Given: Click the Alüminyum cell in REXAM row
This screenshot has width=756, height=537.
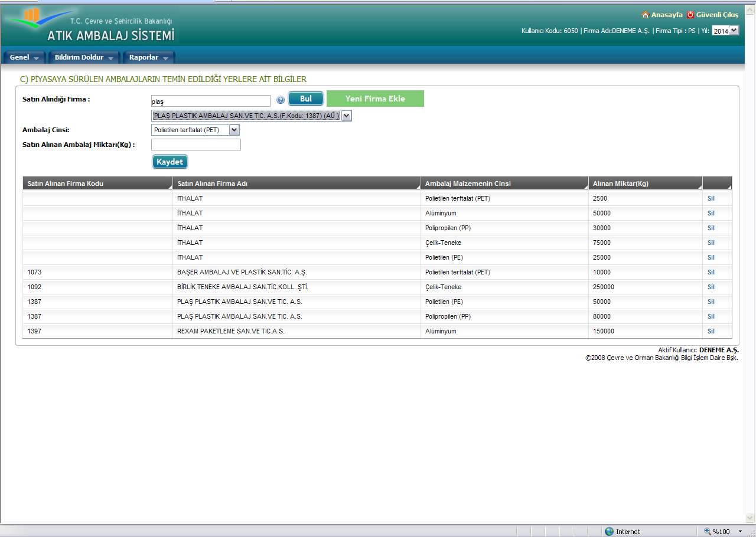Looking at the screenshot, I should (x=504, y=331).
